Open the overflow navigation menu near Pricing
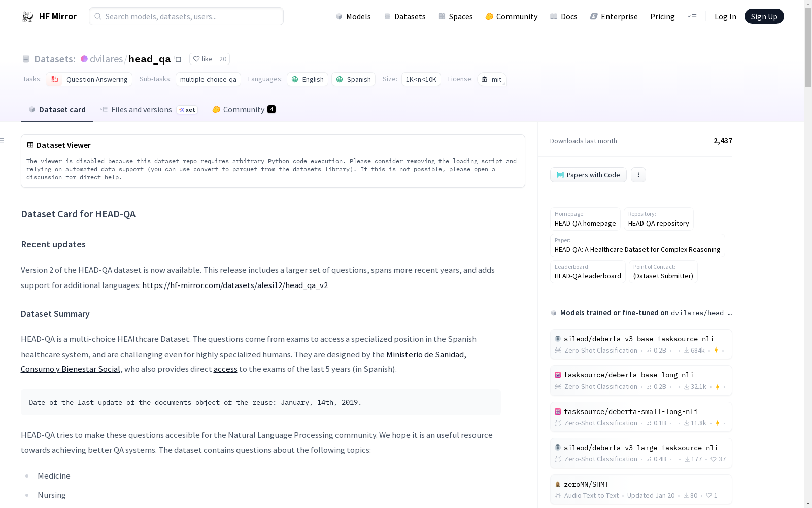This screenshot has width=812, height=508. (x=692, y=16)
